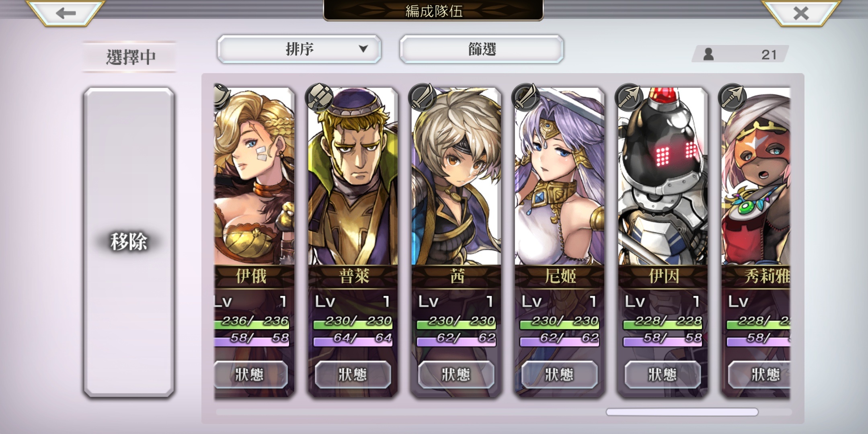Open 狀態 for 普萊
This screenshot has width=868, height=434.
[353, 375]
